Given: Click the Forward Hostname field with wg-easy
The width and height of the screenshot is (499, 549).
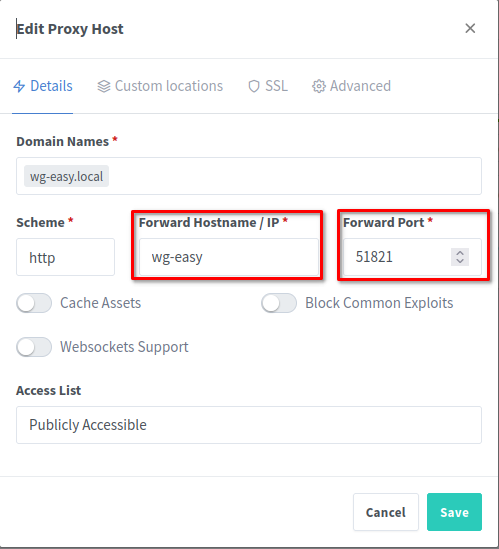Looking at the screenshot, I should point(229,257).
